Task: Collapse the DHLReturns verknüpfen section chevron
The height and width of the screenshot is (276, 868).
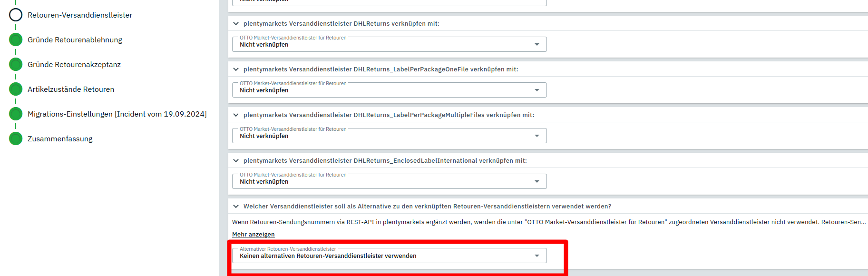Action: click(x=236, y=24)
